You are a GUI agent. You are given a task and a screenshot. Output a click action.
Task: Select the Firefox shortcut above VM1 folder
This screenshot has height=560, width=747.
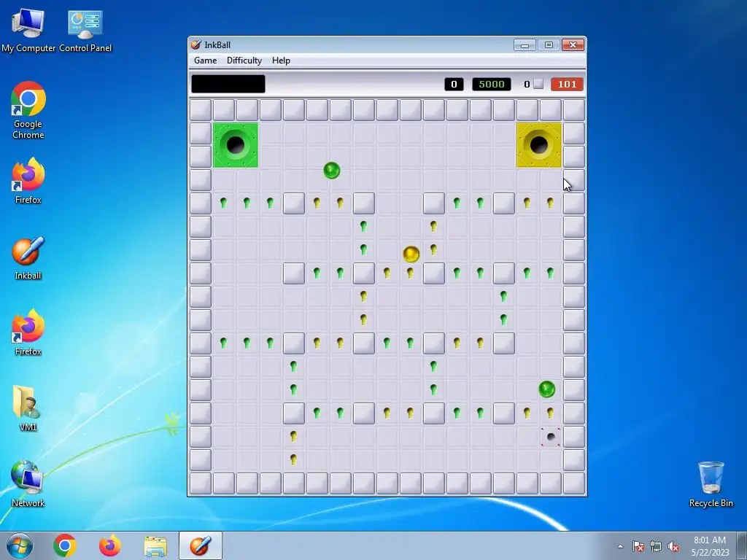(x=28, y=332)
